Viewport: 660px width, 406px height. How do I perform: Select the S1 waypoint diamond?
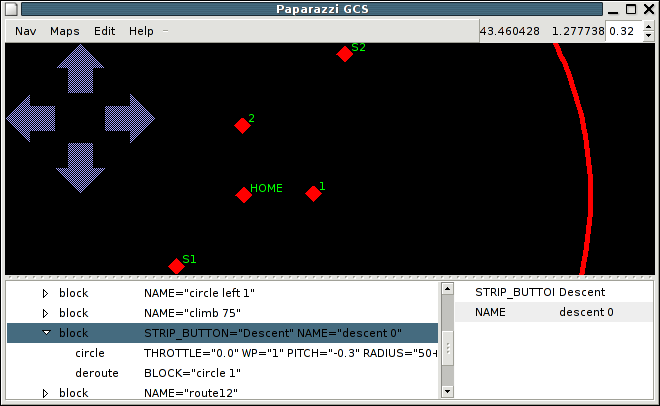coord(176,266)
